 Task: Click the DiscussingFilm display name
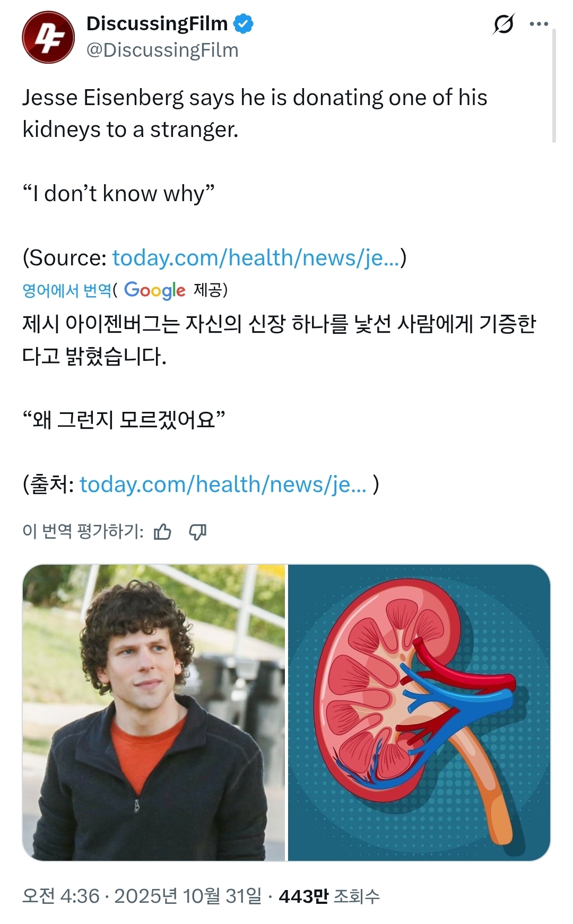(157, 24)
